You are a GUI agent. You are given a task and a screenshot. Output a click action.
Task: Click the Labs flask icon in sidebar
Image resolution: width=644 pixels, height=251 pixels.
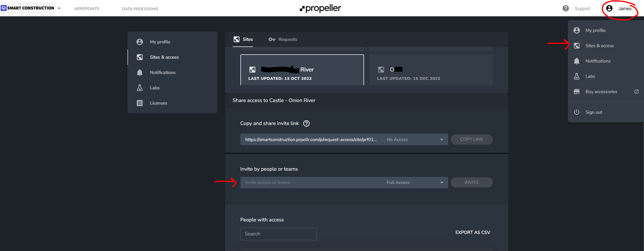click(x=139, y=88)
